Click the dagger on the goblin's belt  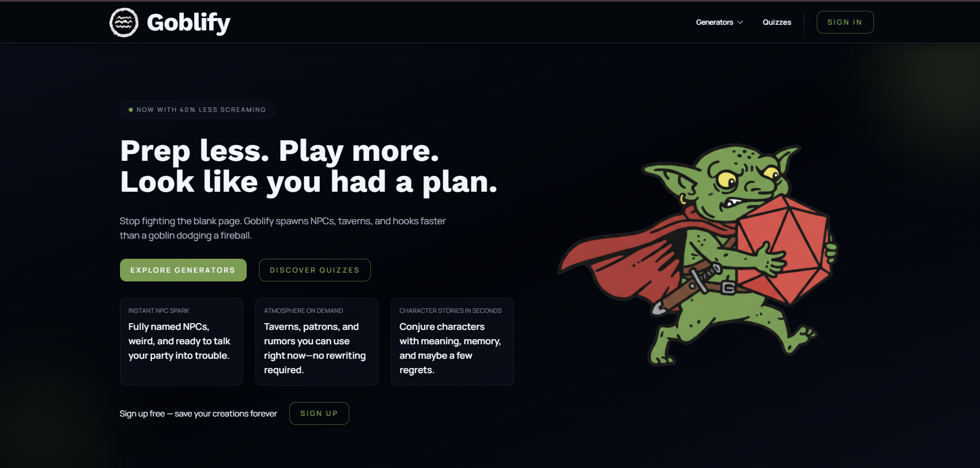point(685,289)
